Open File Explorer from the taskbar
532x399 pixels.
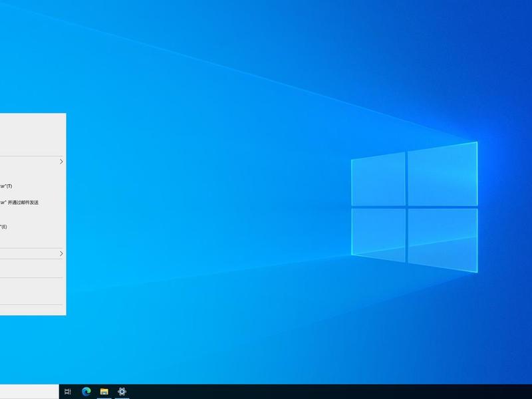104,391
